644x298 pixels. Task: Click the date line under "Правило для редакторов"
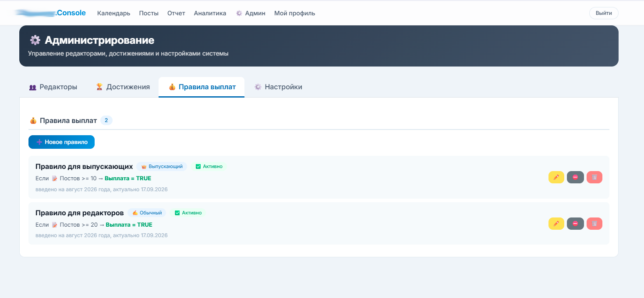[x=101, y=235]
